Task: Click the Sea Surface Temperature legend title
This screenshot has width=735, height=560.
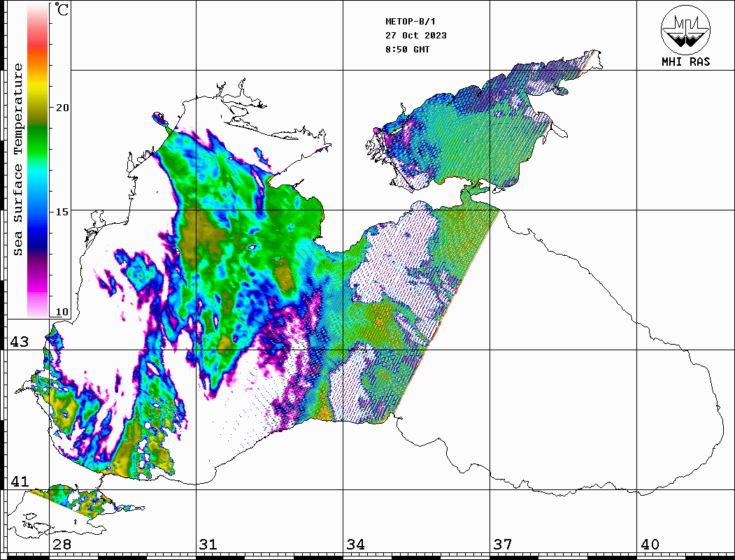Action: (17, 159)
